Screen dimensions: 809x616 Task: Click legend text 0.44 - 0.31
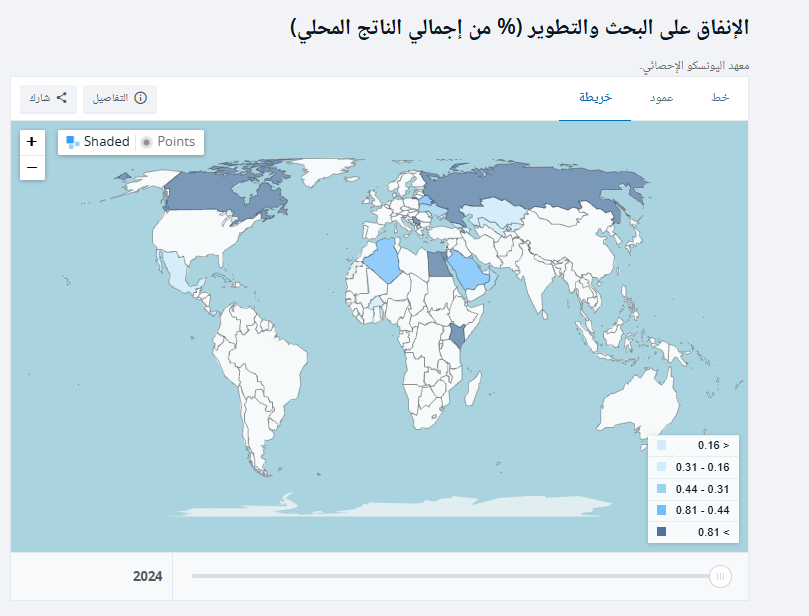[x=702, y=489]
